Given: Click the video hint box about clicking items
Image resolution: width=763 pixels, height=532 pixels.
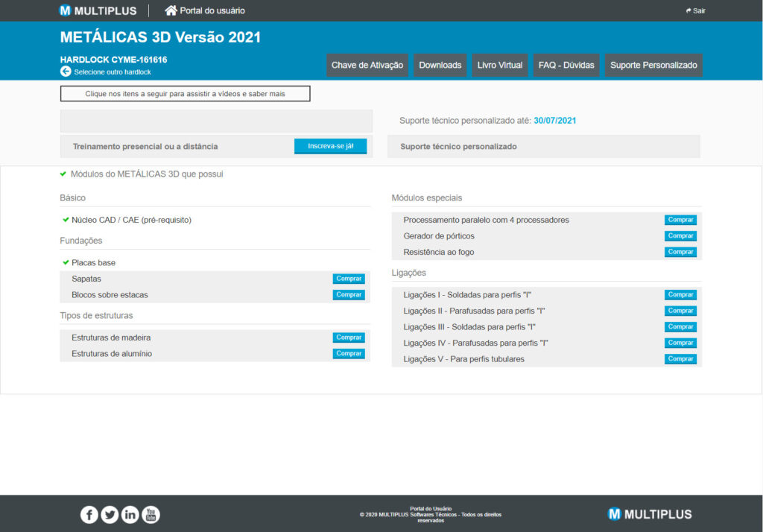Looking at the screenshot, I should click(x=186, y=93).
